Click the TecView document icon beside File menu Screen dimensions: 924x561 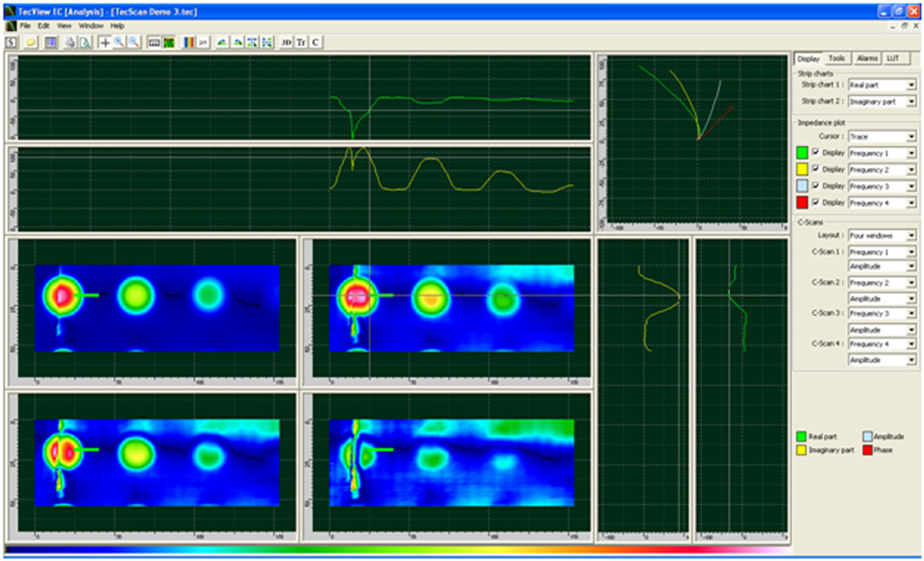pyautogui.click(x=11, y=26)
